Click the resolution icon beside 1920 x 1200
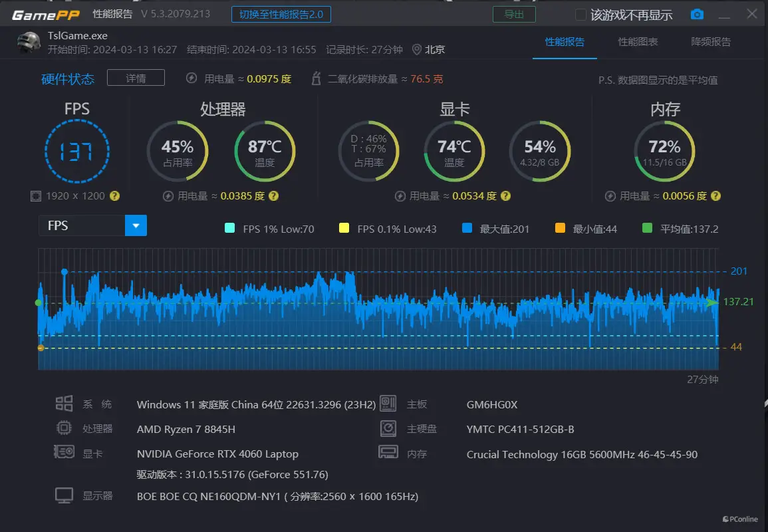Screen dimensions: 768x532 pos(36,196)
